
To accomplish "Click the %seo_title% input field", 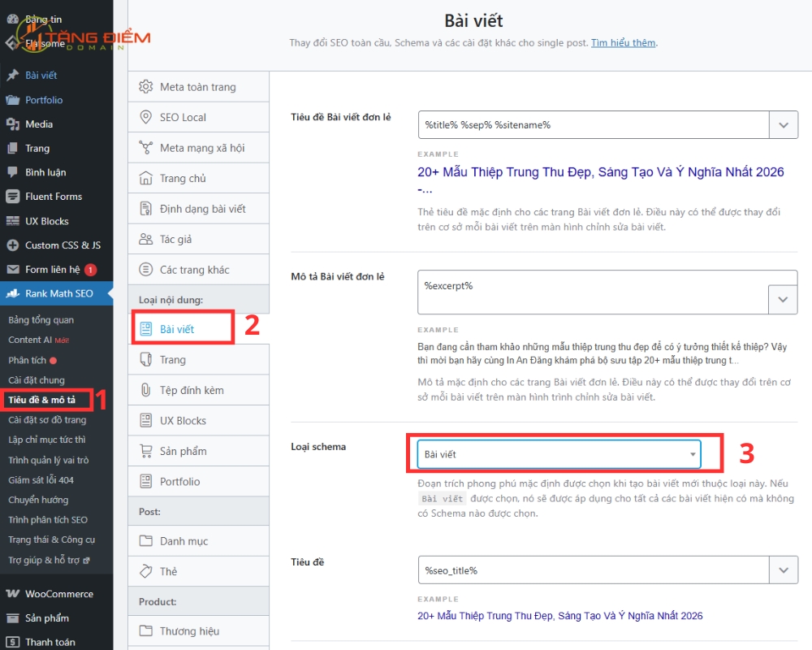I will pos(594,570).
